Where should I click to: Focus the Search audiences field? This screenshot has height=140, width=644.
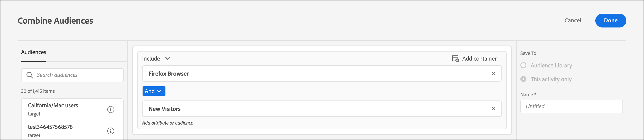72,75
